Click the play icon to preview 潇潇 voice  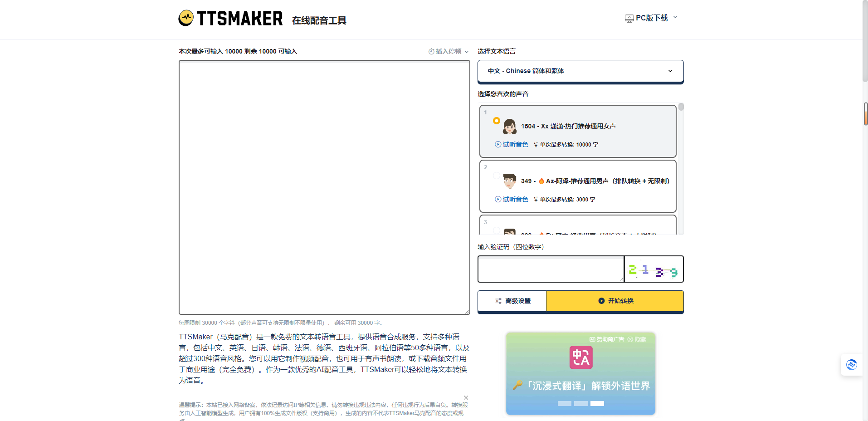coord(497,144)
